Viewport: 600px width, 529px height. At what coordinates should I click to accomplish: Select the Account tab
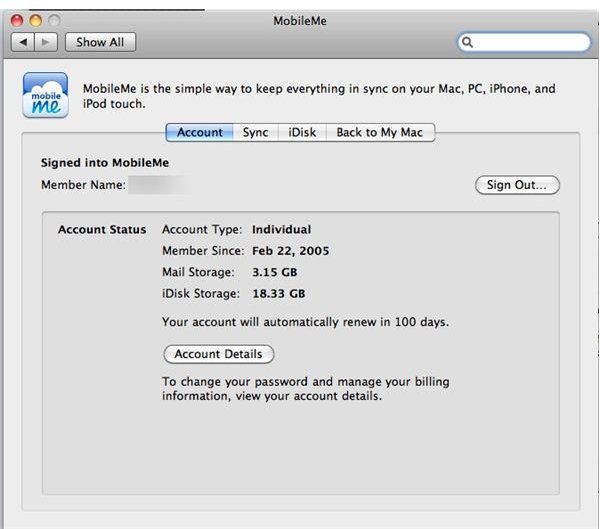[199, 132]
